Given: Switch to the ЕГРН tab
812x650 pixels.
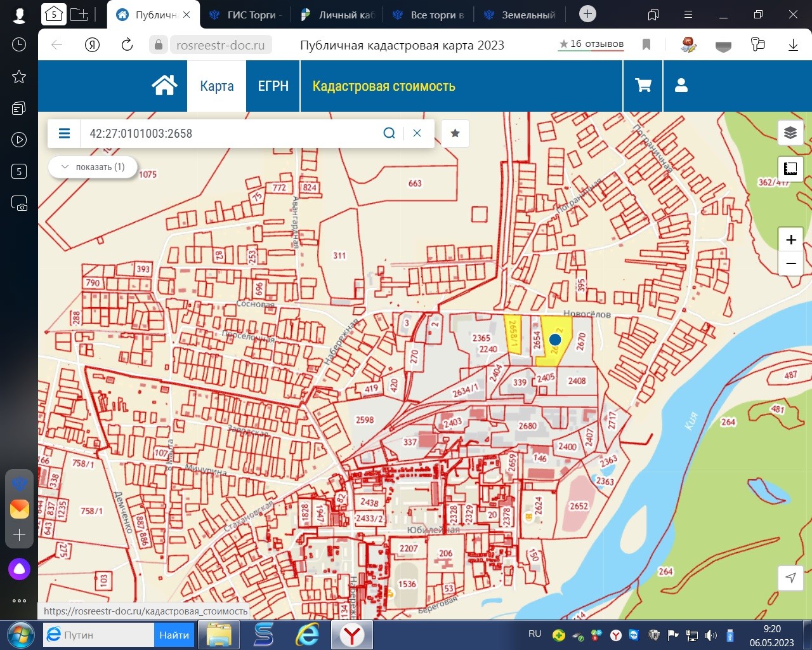Looking at the screenshot, I should click(x=273, y=86).
